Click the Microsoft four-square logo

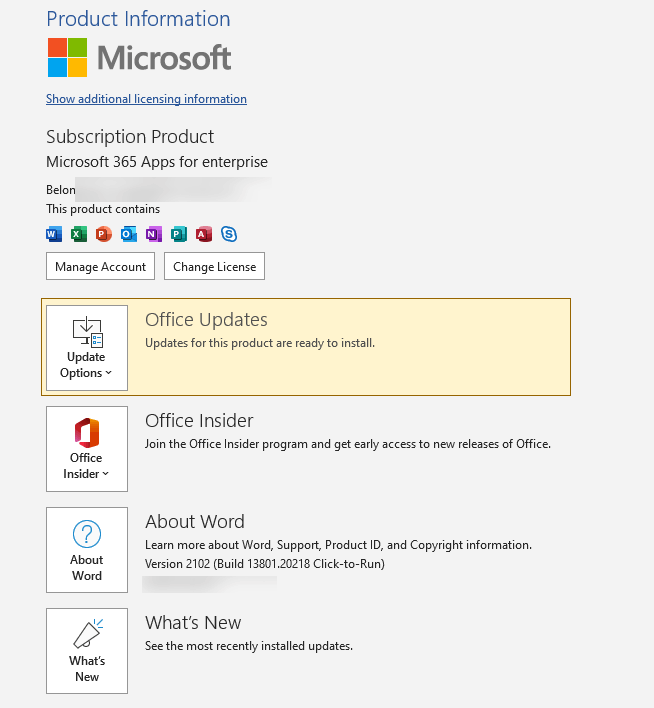tap(67, 57)
